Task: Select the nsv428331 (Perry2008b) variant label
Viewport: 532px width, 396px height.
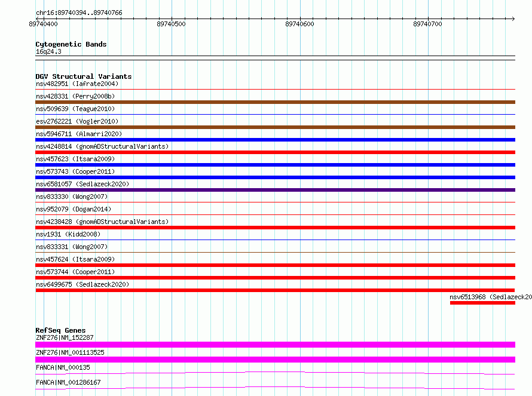Action: tap(75, 96)
